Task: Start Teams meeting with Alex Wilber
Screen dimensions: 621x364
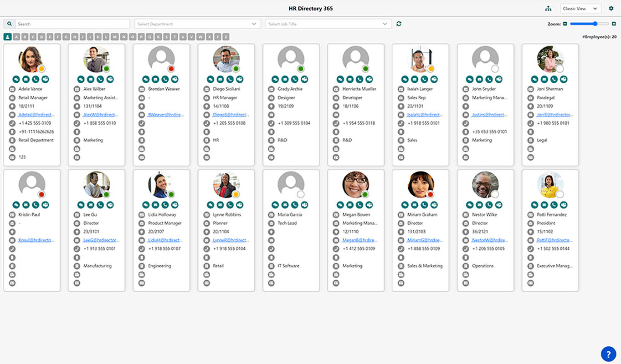Action: point(110,79)
